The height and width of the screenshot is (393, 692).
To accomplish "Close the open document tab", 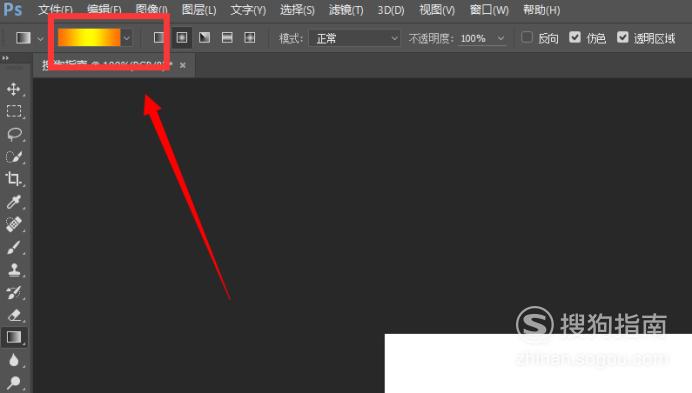I will [183, 65].
